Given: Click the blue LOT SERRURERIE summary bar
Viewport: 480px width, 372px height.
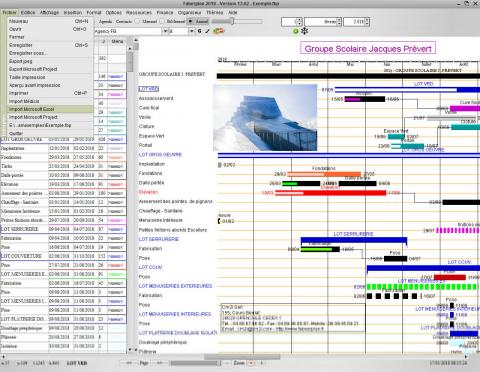Looking at the screenshot, I should (354, 240).
